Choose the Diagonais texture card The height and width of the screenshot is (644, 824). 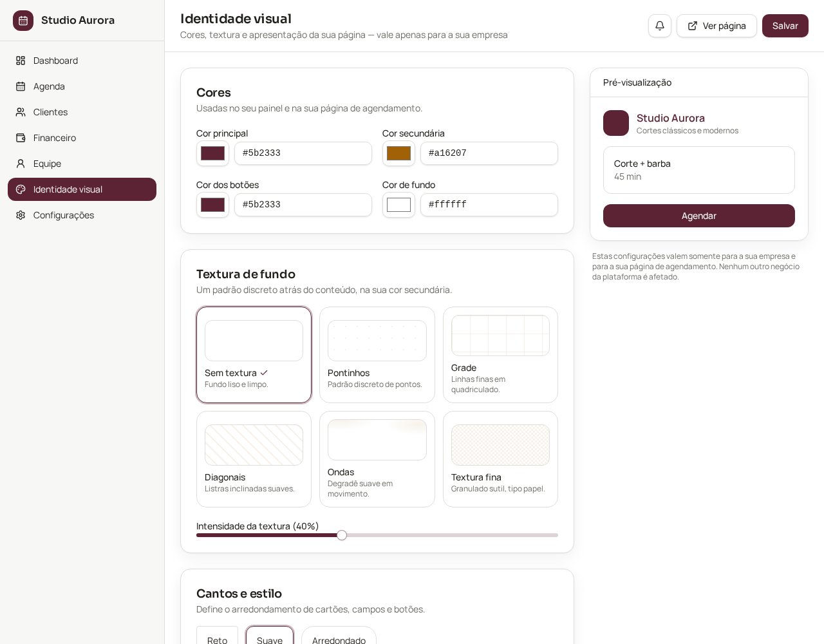(x=254, y=459)
